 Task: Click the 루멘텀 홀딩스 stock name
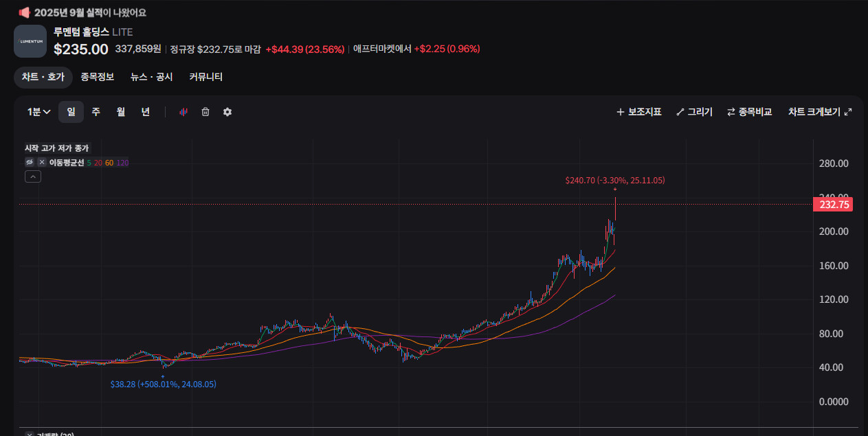click(x=81, y=32)
